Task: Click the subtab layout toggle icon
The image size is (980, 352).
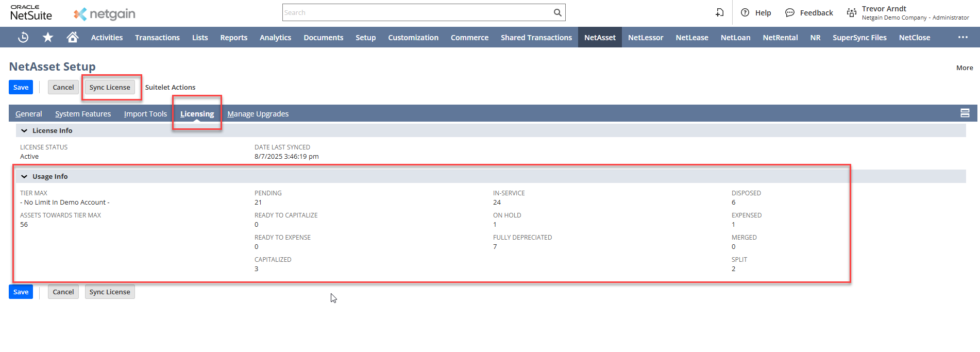Action: pos(965,113)
